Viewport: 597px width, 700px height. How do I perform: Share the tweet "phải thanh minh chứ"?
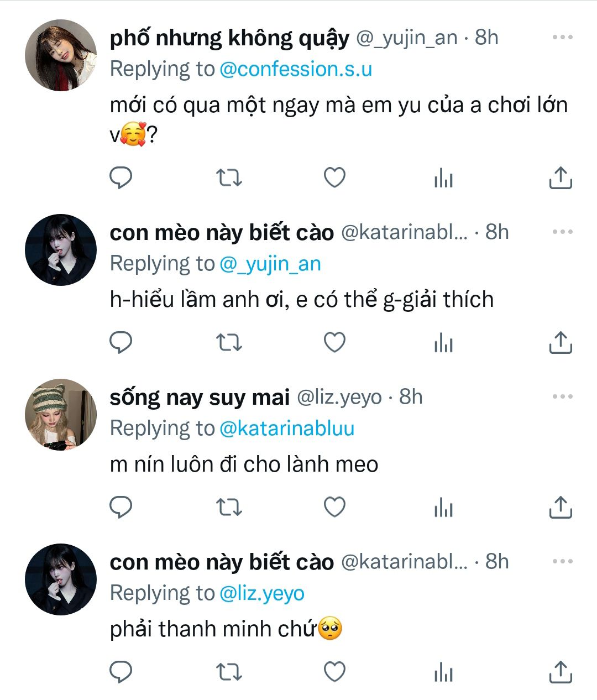(x=560, y=672)
